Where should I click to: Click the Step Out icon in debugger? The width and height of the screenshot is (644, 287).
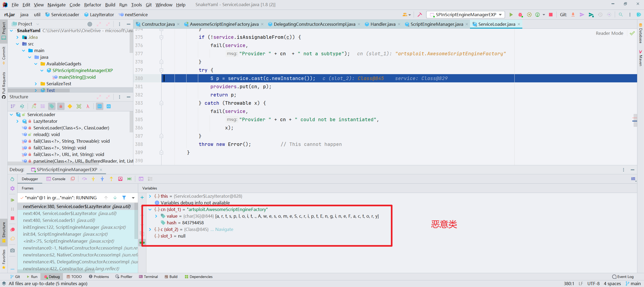[x=111, y=179]
